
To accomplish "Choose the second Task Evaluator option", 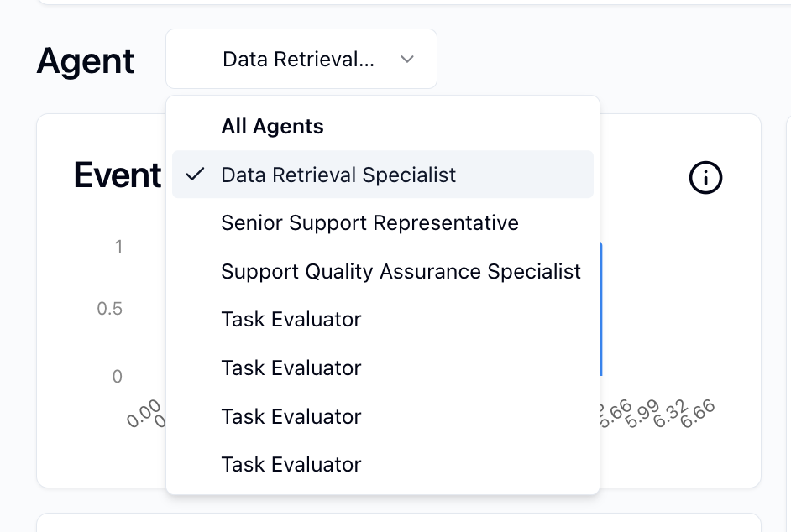I will point(291,368).
